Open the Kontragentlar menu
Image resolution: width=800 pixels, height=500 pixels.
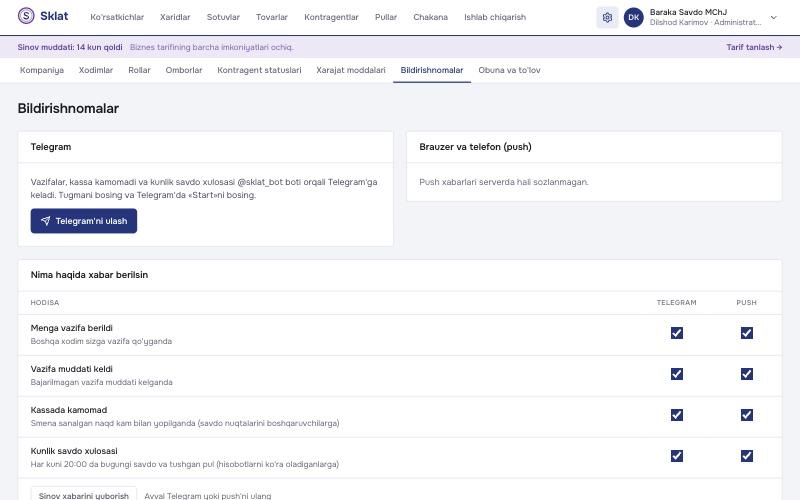pyautogui.click(x=331, y=17)
